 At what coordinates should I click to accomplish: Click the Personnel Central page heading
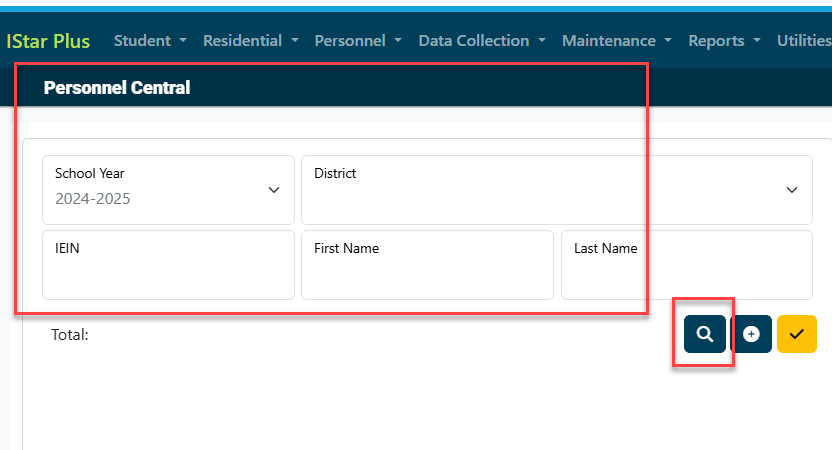point(117,88)
